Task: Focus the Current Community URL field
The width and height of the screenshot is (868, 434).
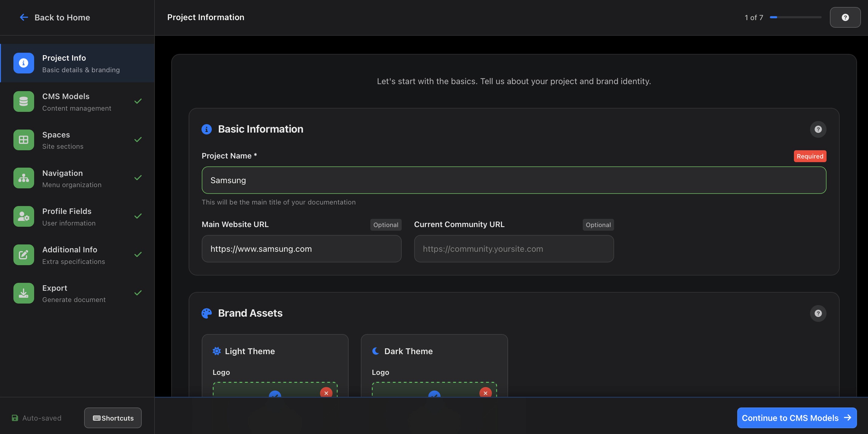Action: point(514,249)
